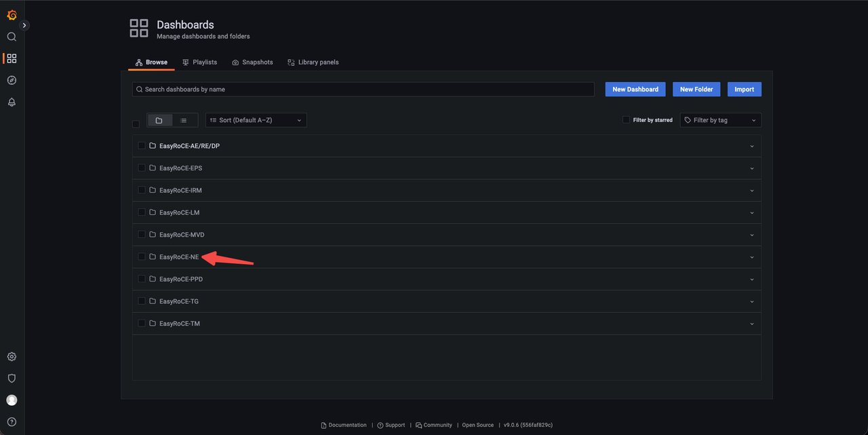Click the New Folder button

tap(696, 90)
